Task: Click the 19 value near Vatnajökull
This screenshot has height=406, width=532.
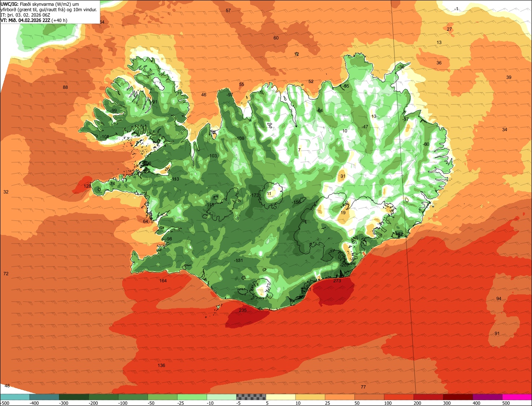Action: click(343, 213)
